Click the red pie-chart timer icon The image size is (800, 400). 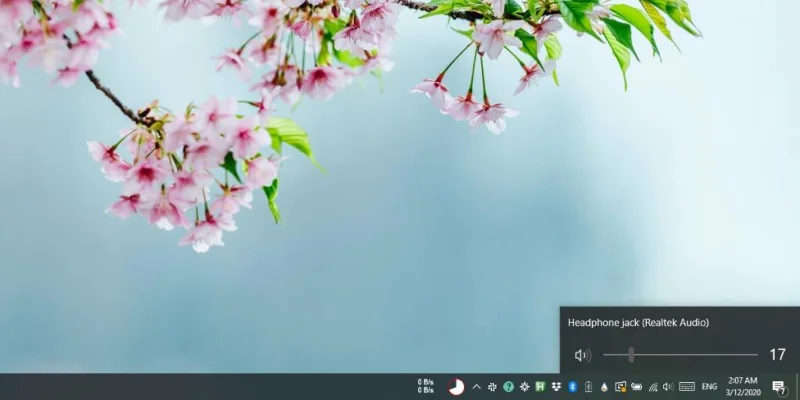point(456,387)
